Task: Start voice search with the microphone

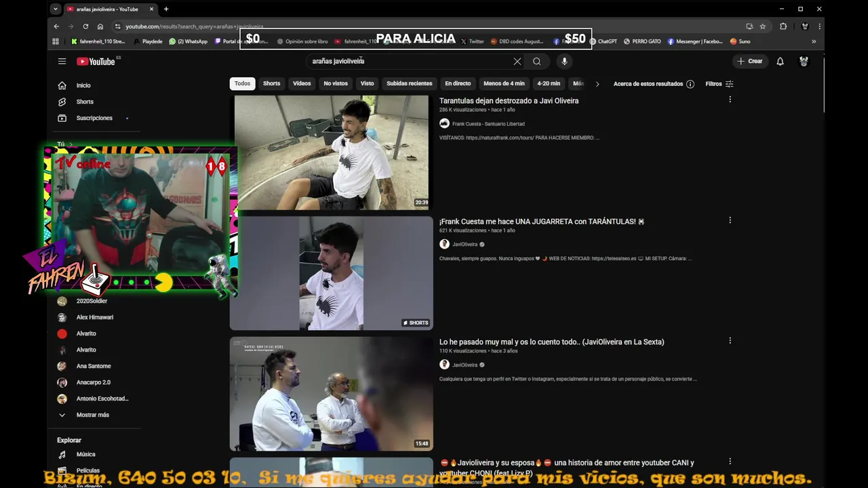Action: 564,61
